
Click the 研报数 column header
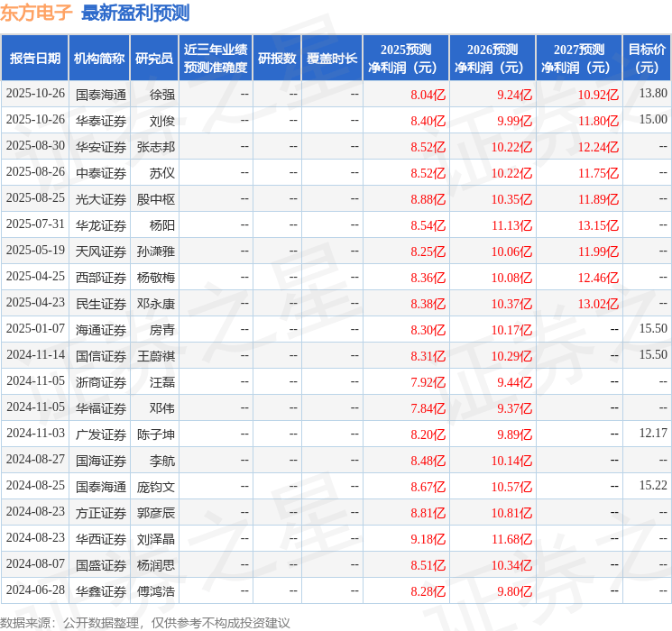pyautogui.click(x=276, y=58)
